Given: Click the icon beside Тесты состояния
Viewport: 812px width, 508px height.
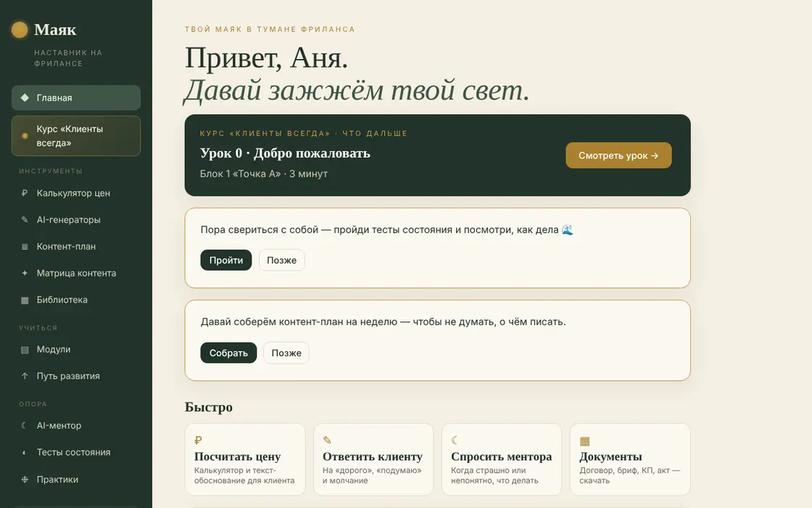Looking at the screenshot, I should click(25, 453).
